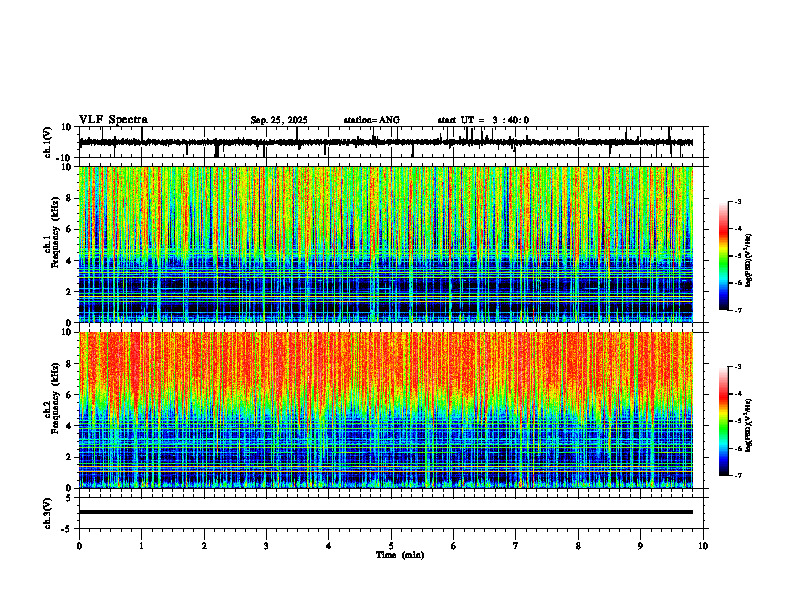This screenshot has height=612, width=792.
Task: Click inside the ch.2 spectrogram plot
Action: 385,410
